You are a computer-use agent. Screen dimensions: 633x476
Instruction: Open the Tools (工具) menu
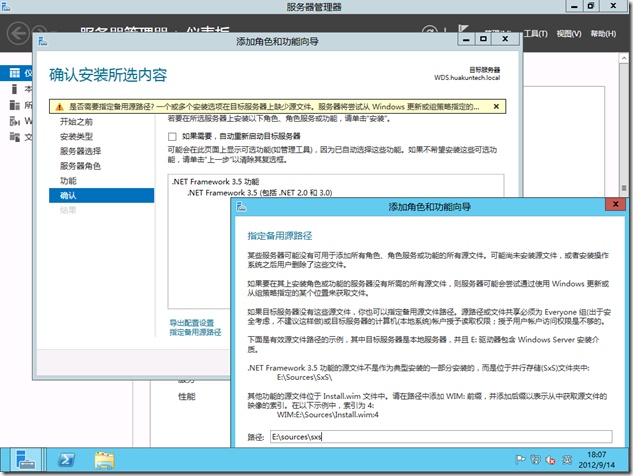click(535, 34)
